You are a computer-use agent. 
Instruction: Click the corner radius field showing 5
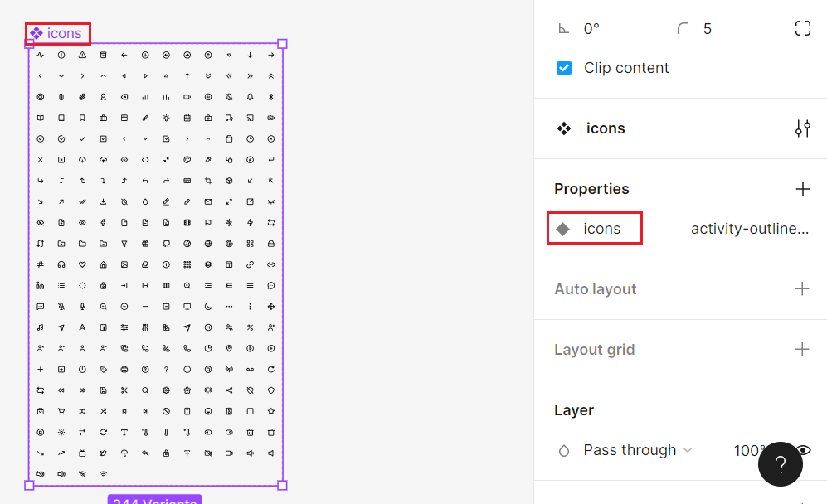pyautogui.click(x=707, y=29)
